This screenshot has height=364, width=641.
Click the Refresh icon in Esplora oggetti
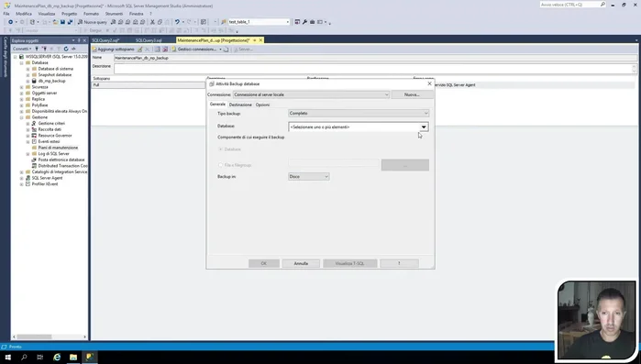pyautogui.click(x=66, y=49)
